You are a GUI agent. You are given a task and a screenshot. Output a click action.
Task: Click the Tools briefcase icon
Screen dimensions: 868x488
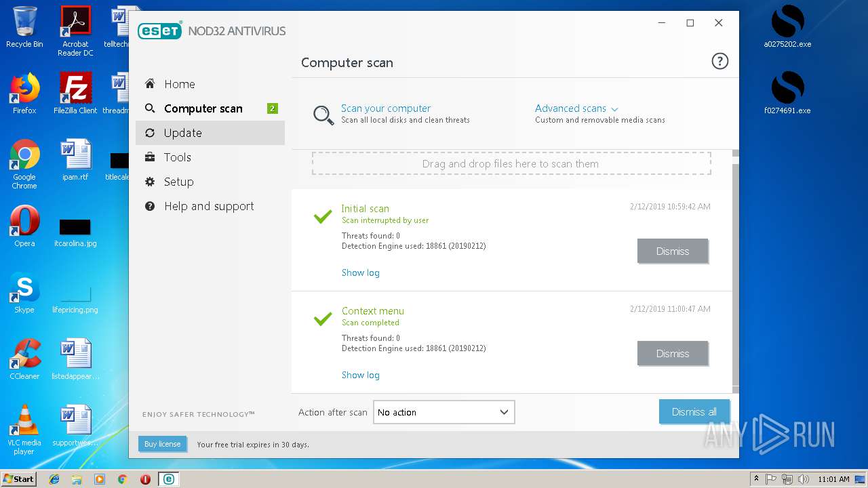point(150,157)
